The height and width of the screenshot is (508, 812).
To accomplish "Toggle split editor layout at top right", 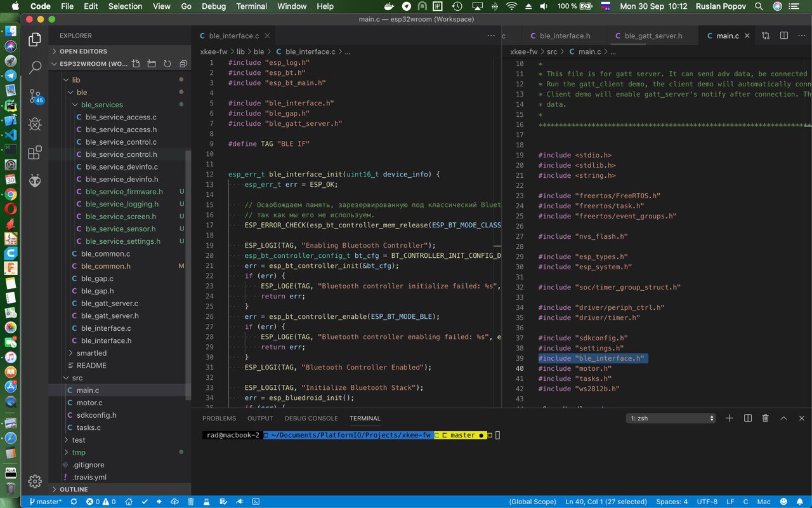I will [x=783, y=36].
